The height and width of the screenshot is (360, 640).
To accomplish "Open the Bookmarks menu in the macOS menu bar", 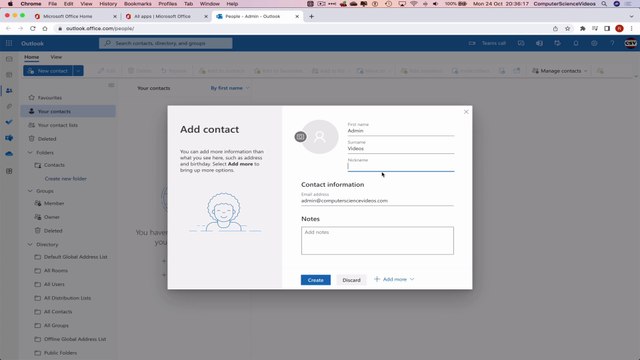I will (x=138, y=4).
